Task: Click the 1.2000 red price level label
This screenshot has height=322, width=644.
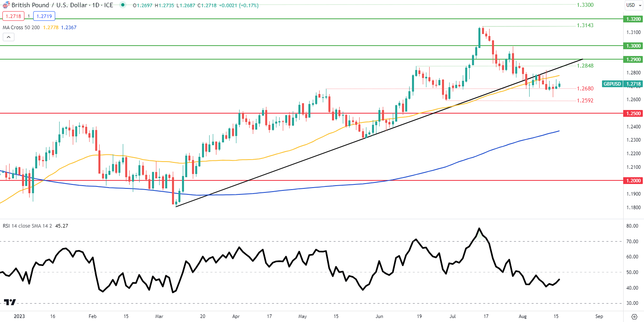Action: (633, 180)
